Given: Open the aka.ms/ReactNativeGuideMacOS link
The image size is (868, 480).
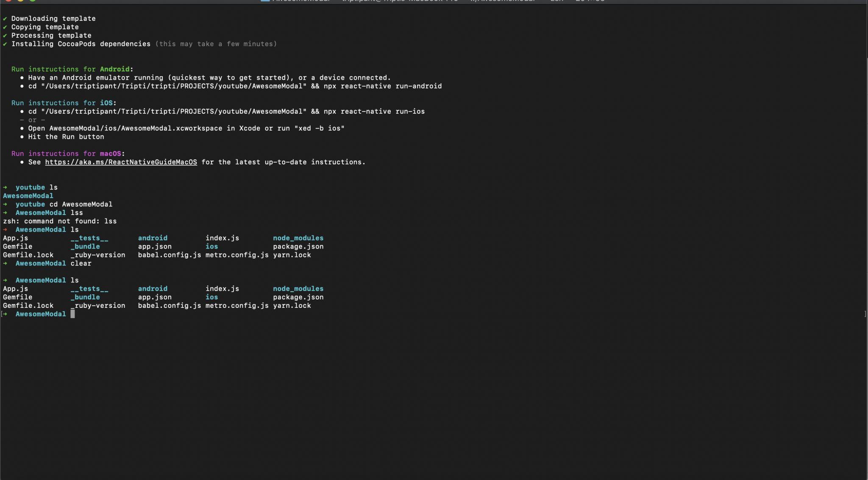Looking at the screenshot, I should point(121,162).
